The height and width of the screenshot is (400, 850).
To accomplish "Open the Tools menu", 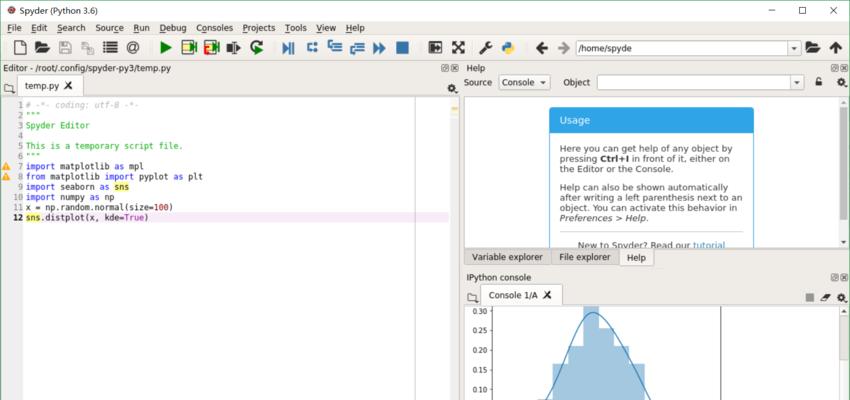I will [295, 28].
